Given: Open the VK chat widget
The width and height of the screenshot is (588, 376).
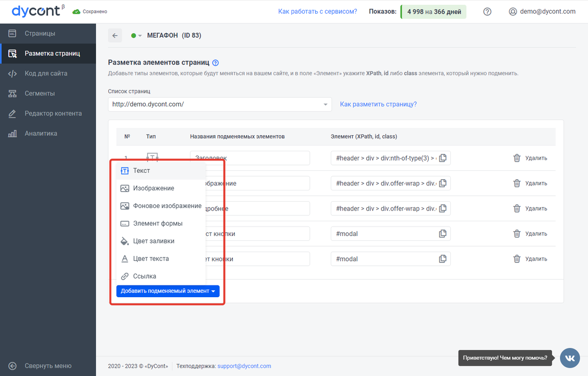Looking at the screenshot, I should pos(570,358).
